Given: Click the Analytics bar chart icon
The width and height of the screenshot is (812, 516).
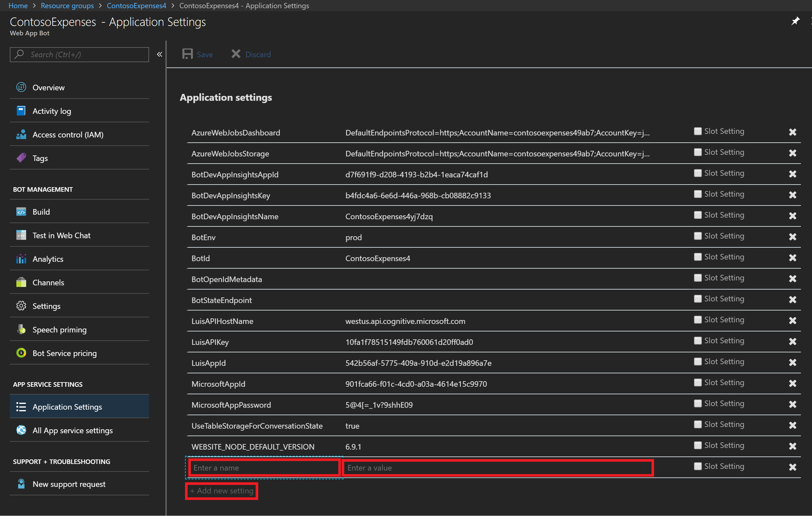Looking at the screenshot, I should (x=21, y=259).
